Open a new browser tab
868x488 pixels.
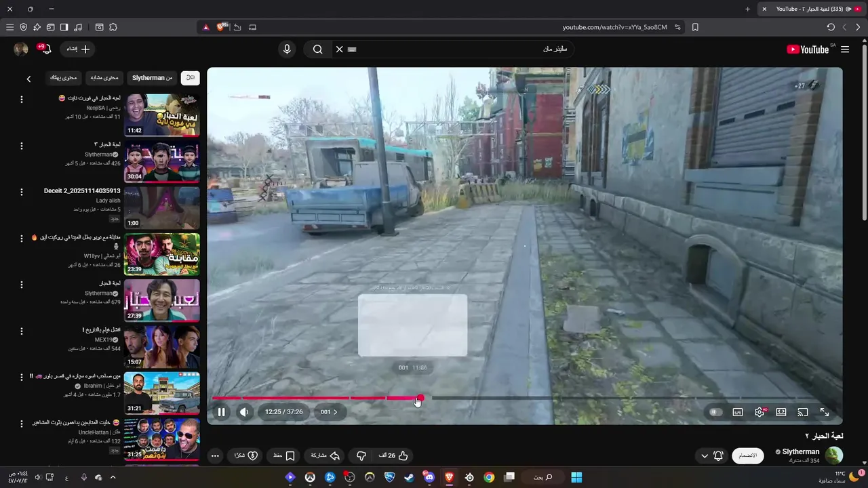[x=747, y=9]
